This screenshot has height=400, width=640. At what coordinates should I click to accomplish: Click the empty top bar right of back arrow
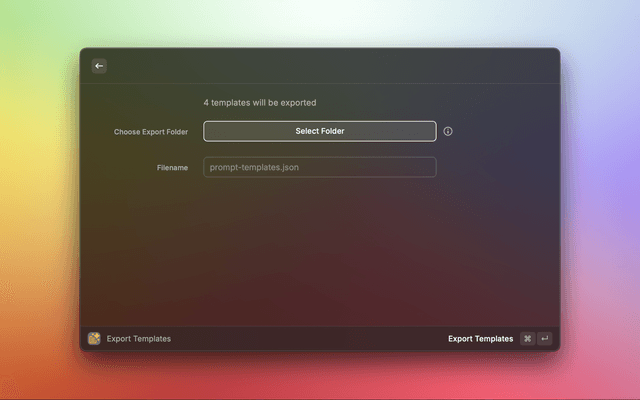(330, 66)
